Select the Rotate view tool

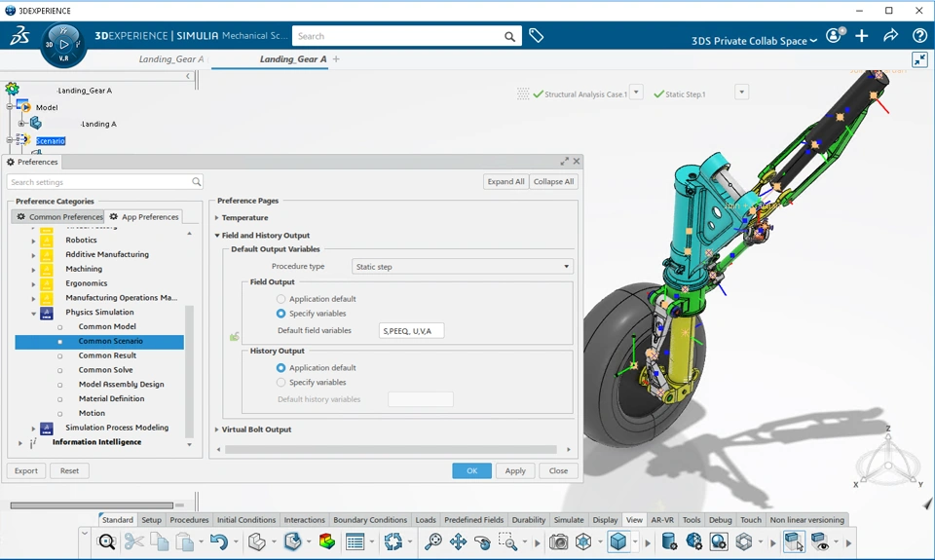[x=482, y=541]
